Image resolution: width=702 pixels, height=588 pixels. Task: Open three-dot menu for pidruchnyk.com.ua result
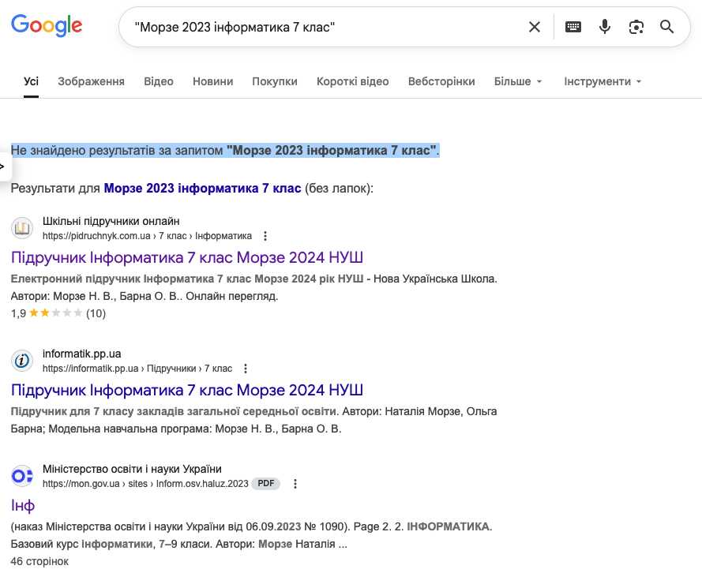[x=265, y=236]
